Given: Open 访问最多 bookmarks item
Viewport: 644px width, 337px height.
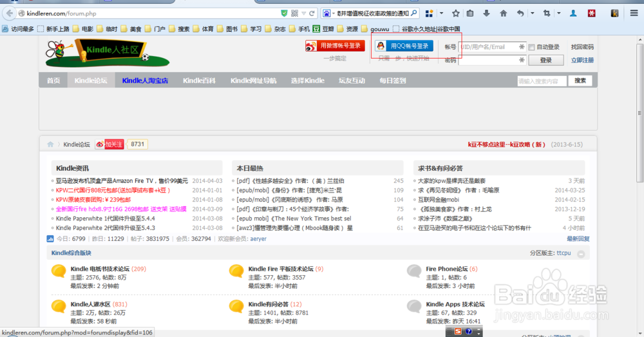Looking at the screenshot, I should [x=18, y=29].
